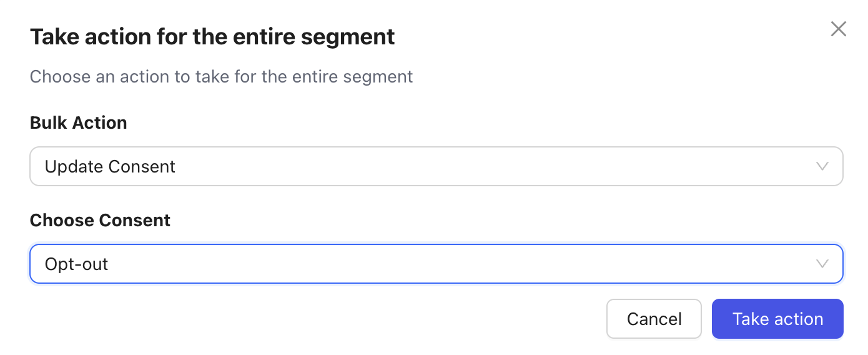Image resolution: width=868 pixels, height=355 pixels.
Task: Open the Bulk Action dropdown
Action: click(x=436, y=166)
